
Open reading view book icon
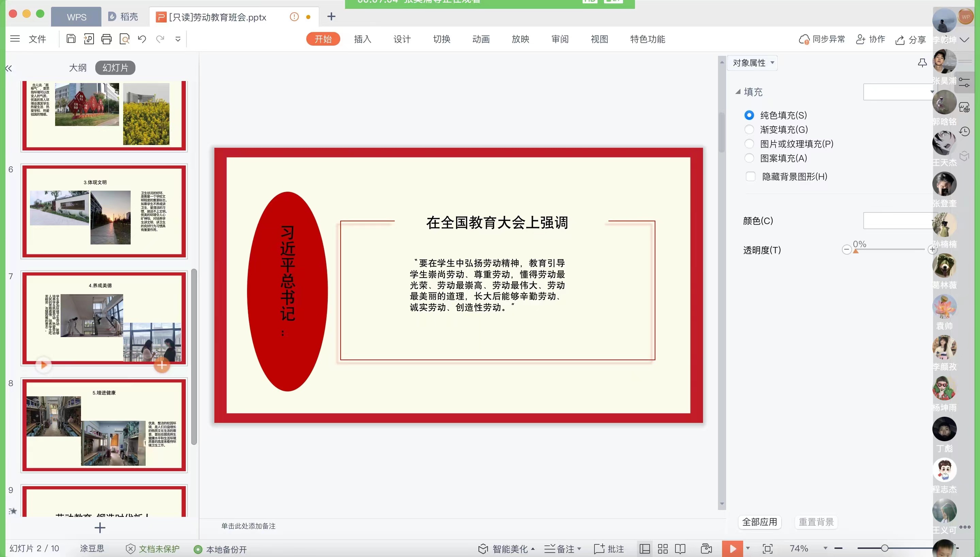point(680,548)
